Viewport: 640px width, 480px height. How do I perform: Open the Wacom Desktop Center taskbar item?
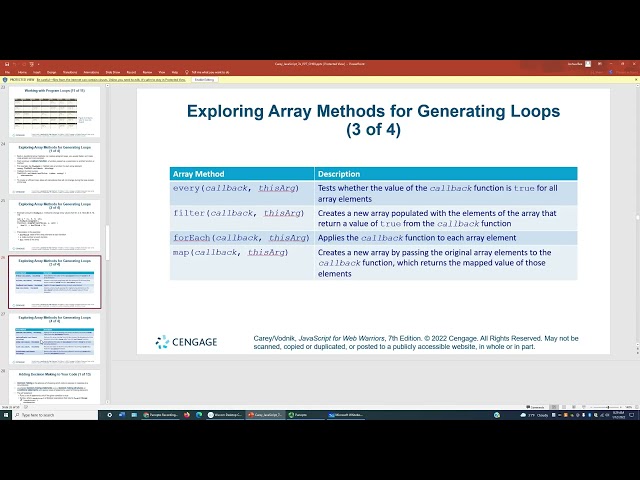[x=225, y=415]
